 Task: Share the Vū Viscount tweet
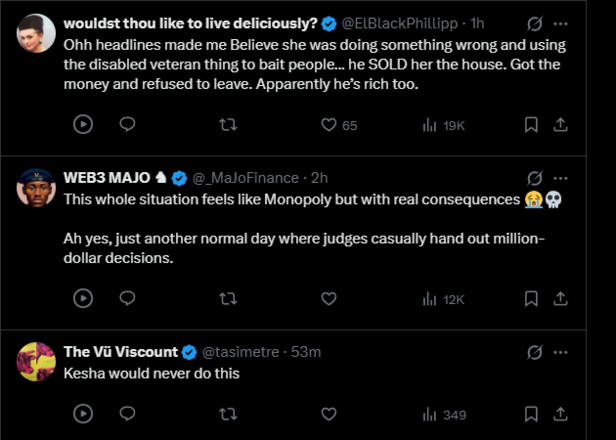[x=562, y=413]
